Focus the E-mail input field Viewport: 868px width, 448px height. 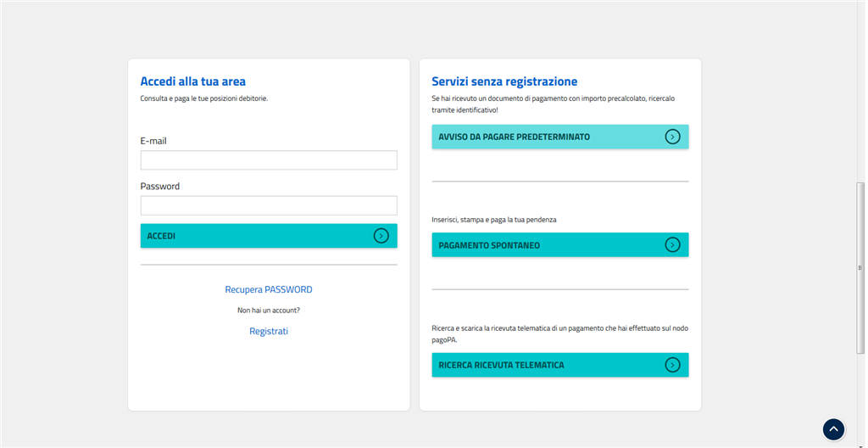click(268, 160)
